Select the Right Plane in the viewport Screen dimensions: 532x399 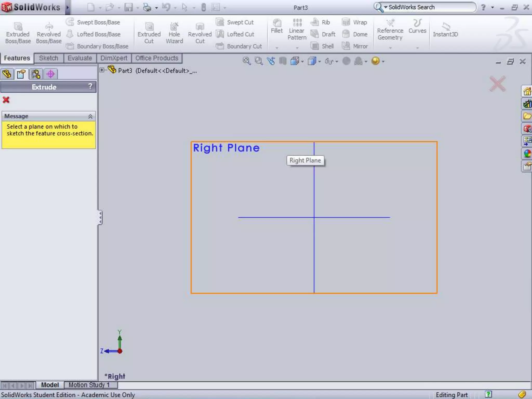(226, 148)
